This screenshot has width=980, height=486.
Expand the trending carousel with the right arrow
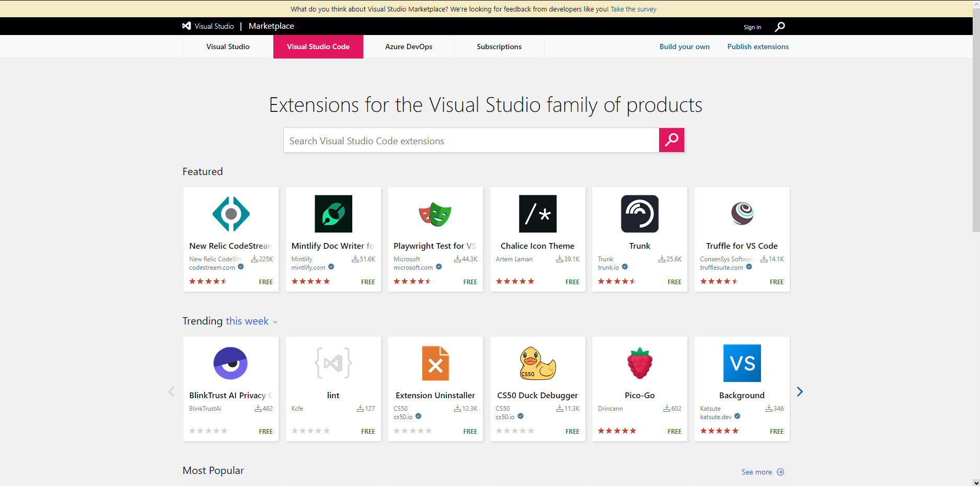(800, 391)
